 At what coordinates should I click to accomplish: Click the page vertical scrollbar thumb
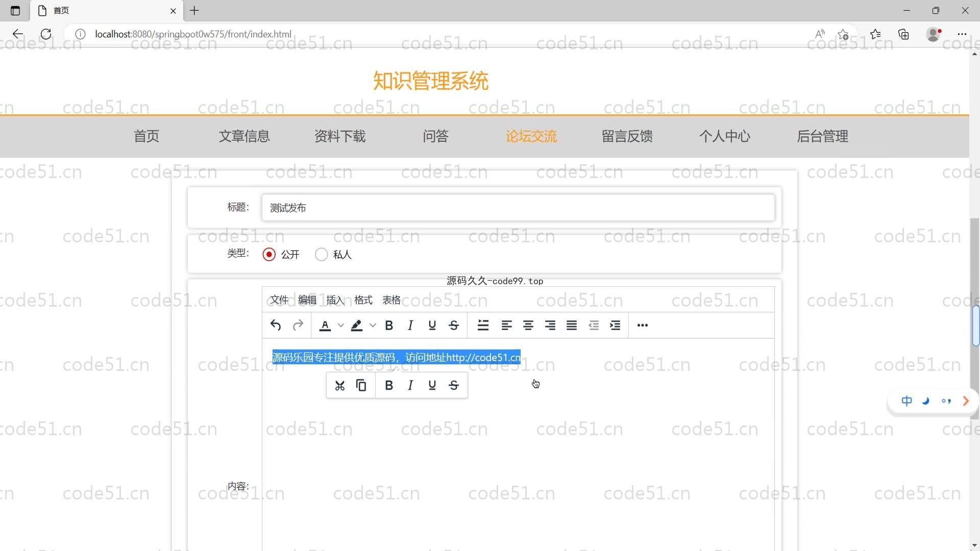pos(975,319)
